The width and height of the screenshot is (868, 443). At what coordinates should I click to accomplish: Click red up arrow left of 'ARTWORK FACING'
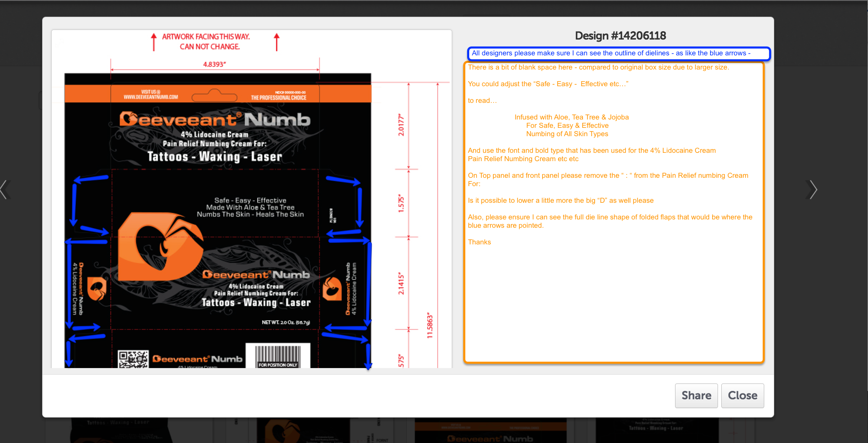point(154,42)
